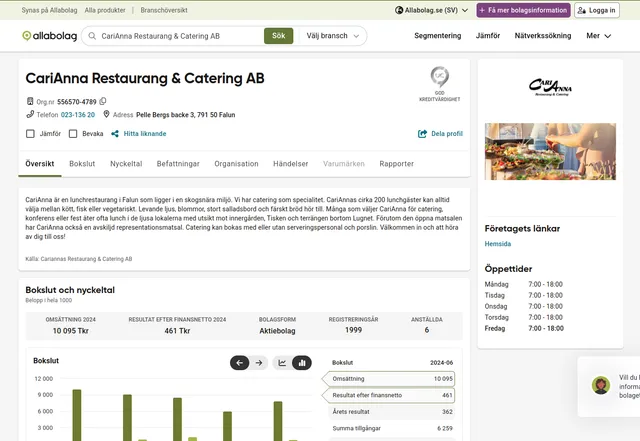This screenshot has width=640, height=441.
Task: Click the Dela profil share icon
Action: pos(422,134)
